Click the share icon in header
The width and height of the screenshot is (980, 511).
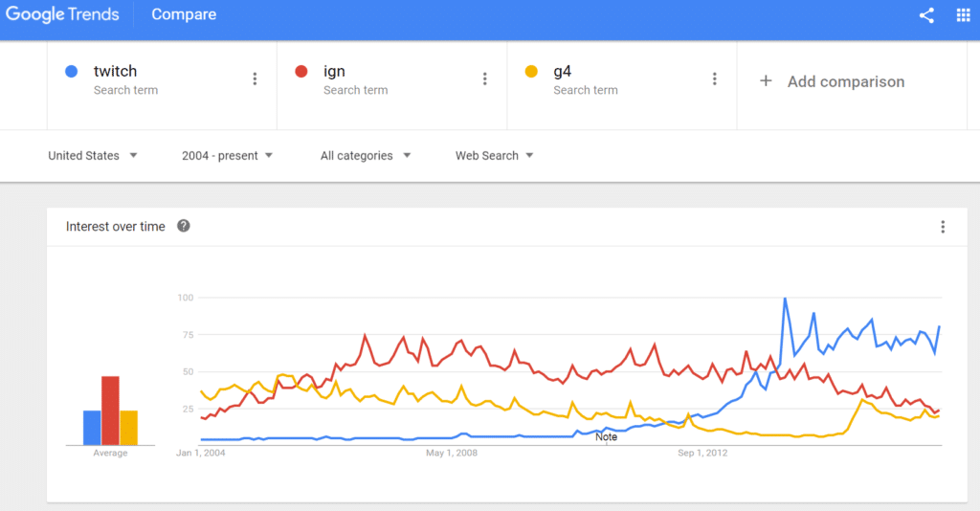926,15
